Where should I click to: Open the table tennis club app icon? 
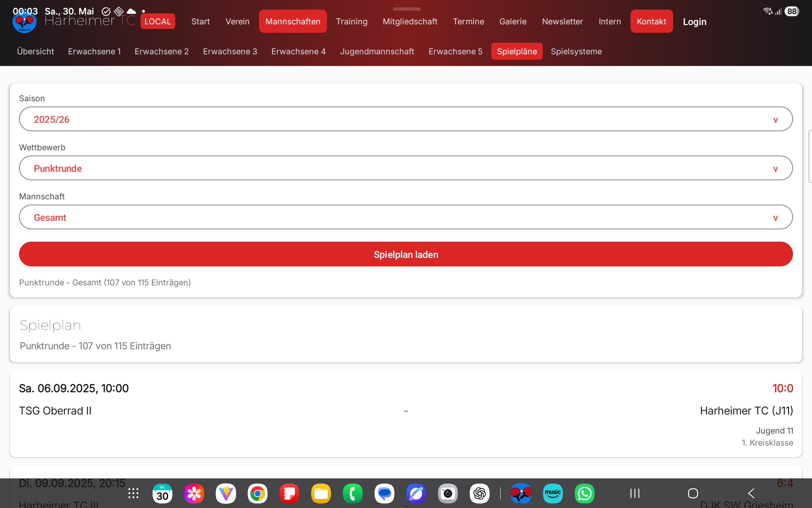[x=521, y=493]
